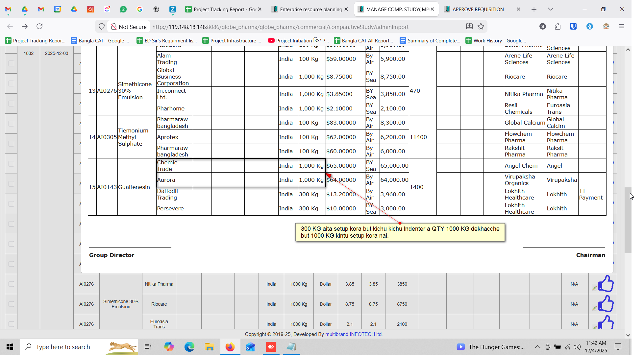Click scrollbar down arrow at bottom right

click(x=628, y=335)
